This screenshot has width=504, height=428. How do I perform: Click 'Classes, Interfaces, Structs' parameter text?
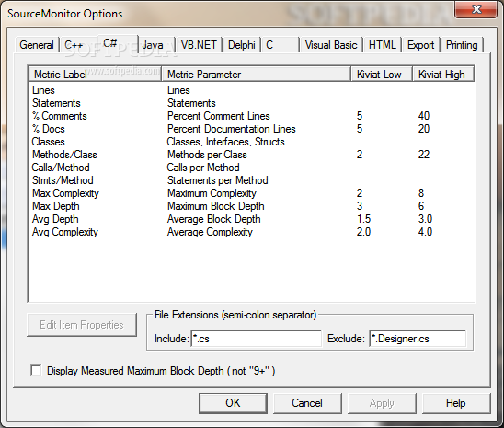point(225,142)
